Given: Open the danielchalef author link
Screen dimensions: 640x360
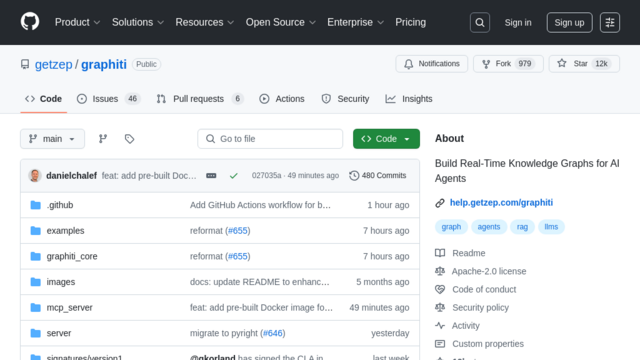Looking at the screenshot, I should click(x=71, y=176).
